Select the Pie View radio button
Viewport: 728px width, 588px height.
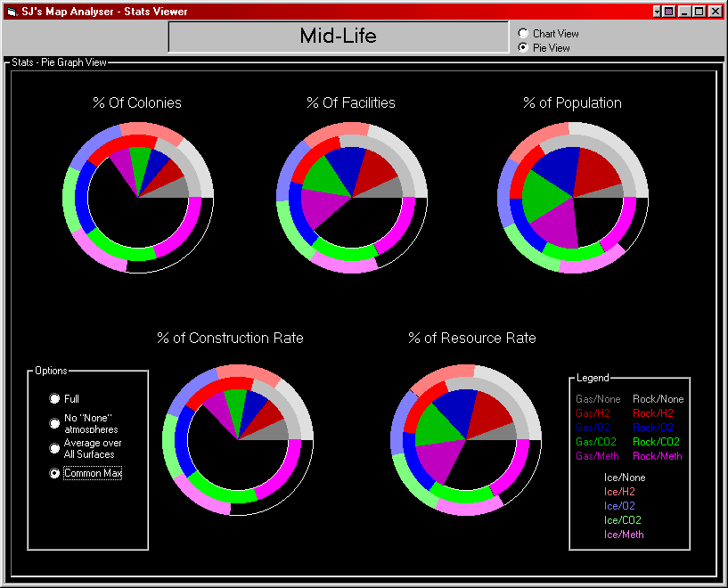[x=523, y=48]
